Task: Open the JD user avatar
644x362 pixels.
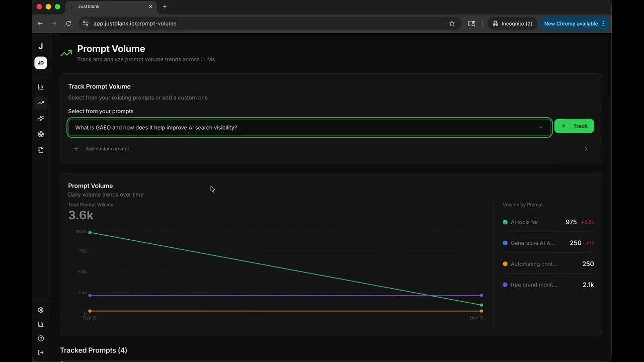Action: [41, 63]
